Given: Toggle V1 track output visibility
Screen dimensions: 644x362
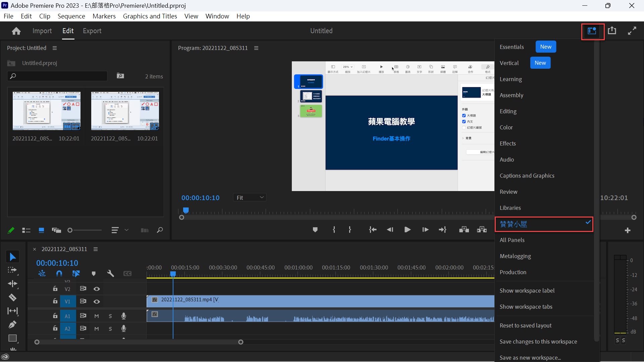Looking at the screenshot, I should tap(97, 302).
